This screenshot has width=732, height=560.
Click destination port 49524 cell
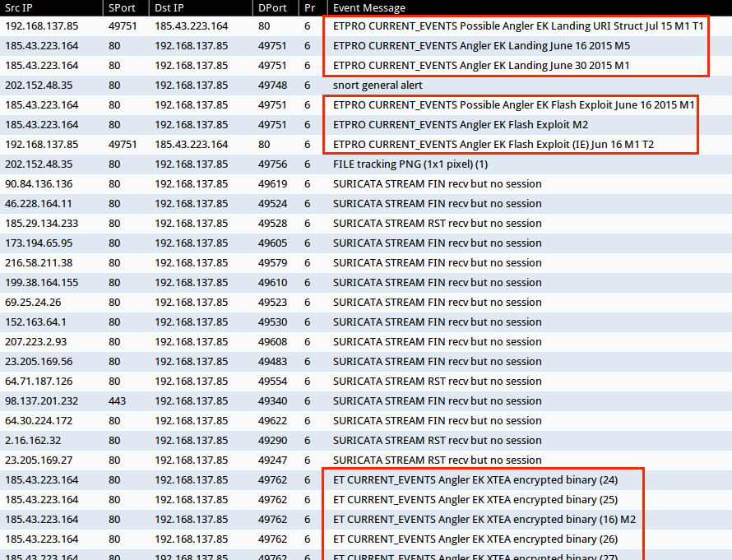tap(272, 203)
